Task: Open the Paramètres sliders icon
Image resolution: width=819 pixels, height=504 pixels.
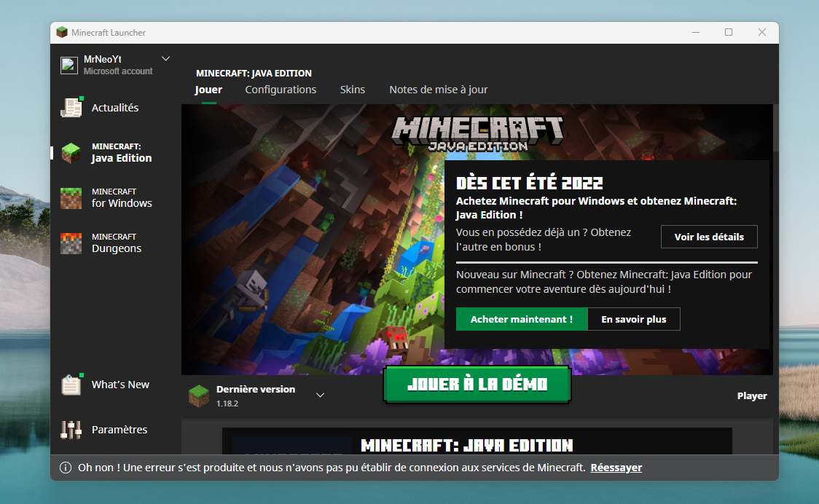Action: [x=71, y=430]
